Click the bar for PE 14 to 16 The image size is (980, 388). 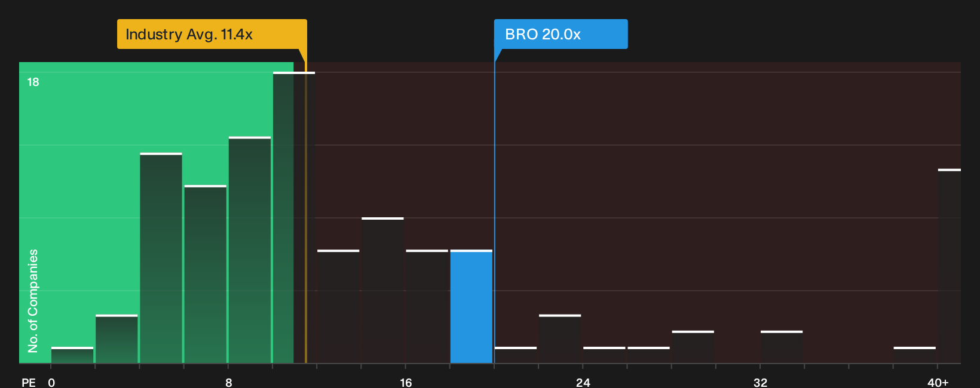coord(383,291)
